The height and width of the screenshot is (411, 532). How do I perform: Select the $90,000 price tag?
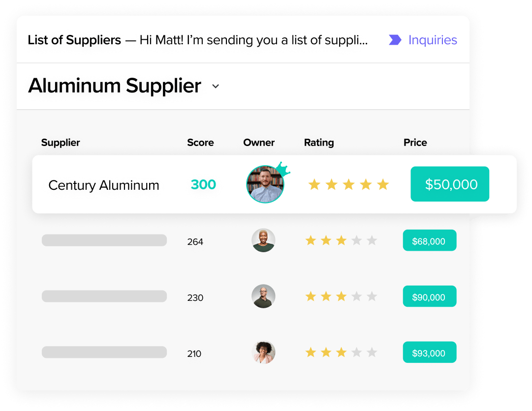tap(430, 296)
